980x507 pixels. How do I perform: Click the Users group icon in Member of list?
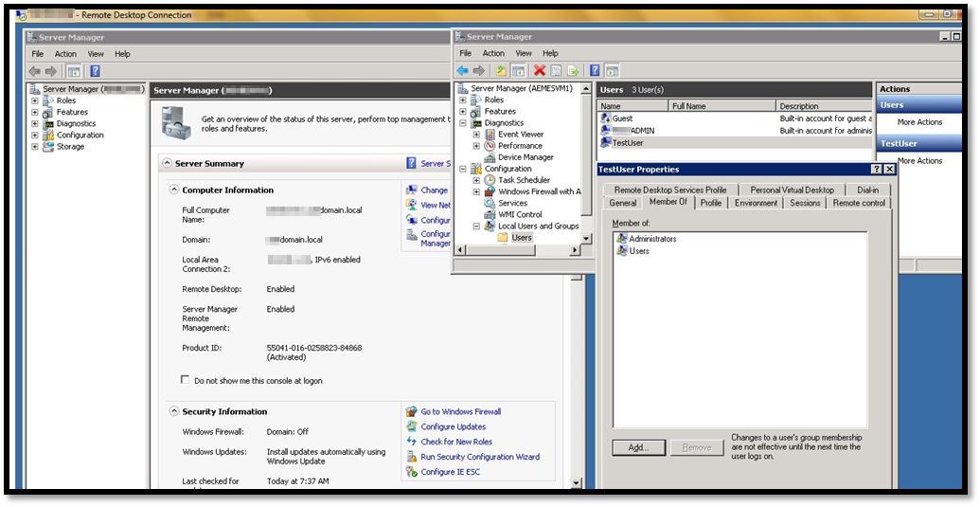tap(622, 251)
